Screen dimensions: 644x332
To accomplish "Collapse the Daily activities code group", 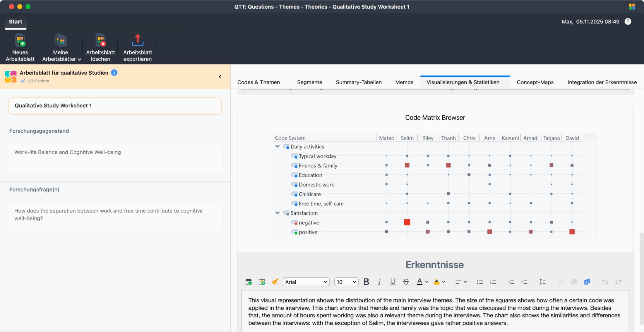I will 278,146.
